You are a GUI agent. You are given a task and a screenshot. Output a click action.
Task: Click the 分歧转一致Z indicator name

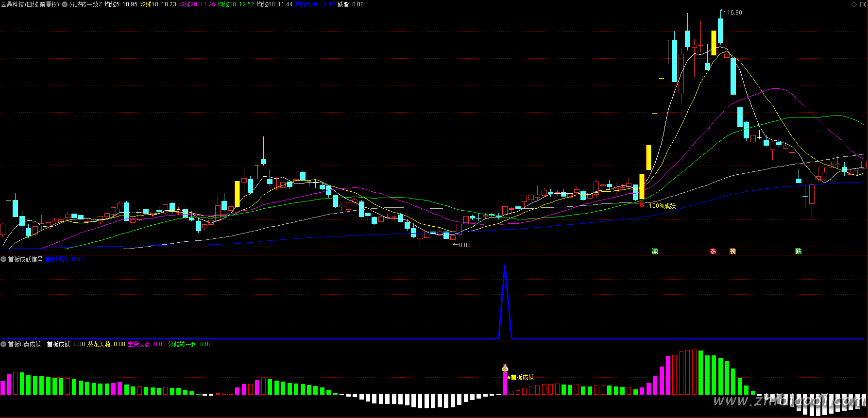click(x=86, y=4)
